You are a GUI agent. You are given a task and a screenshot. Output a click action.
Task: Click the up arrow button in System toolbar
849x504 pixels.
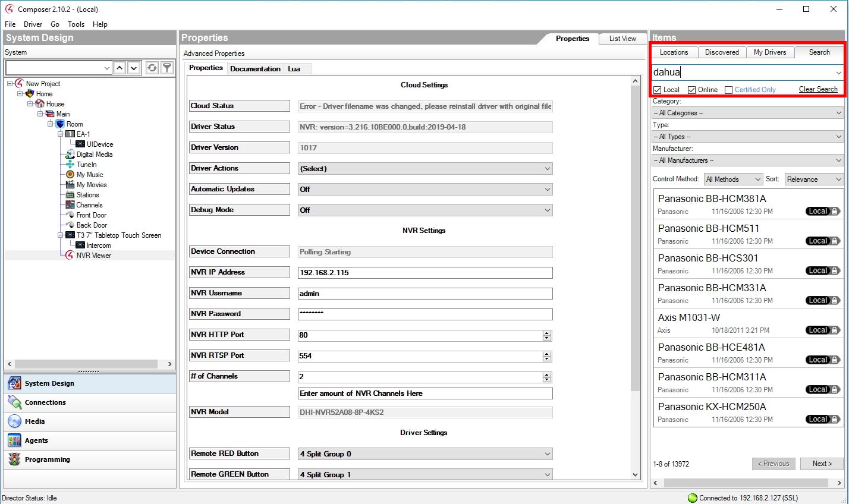pyautogui.click(x=120, y=68)
